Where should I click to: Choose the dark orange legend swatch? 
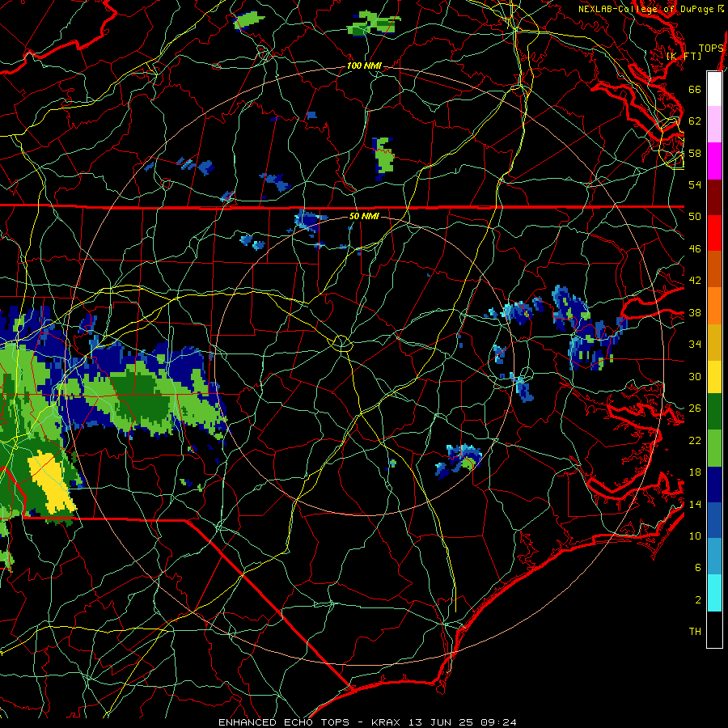[714, 269]
